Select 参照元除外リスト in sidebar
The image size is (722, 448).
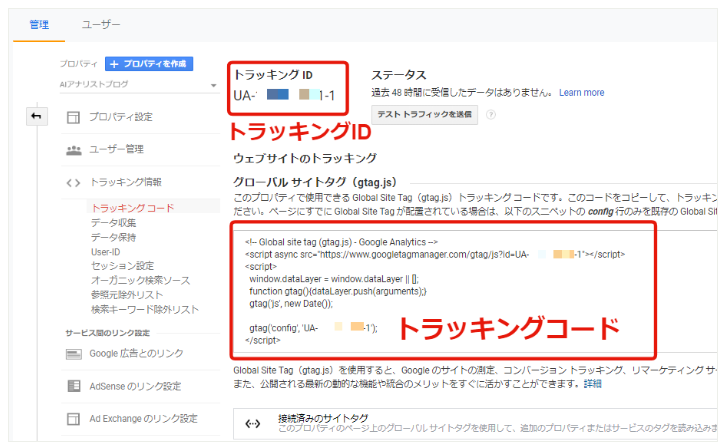pos(127,295)
